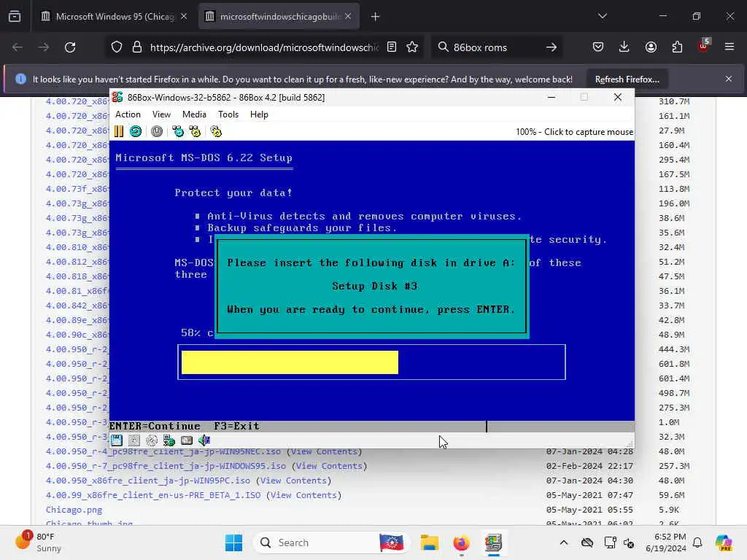Open the Firefox downloads panel

(624, 47)
